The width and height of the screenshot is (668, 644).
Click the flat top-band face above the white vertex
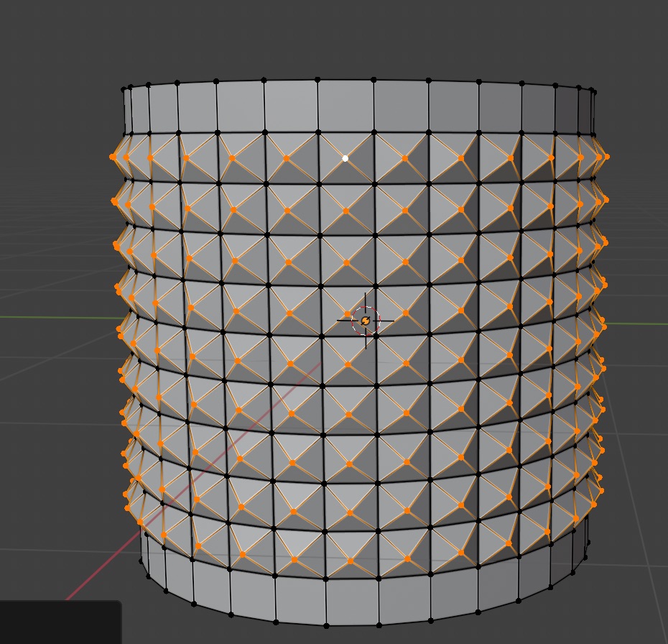click(x=345, y=106)
